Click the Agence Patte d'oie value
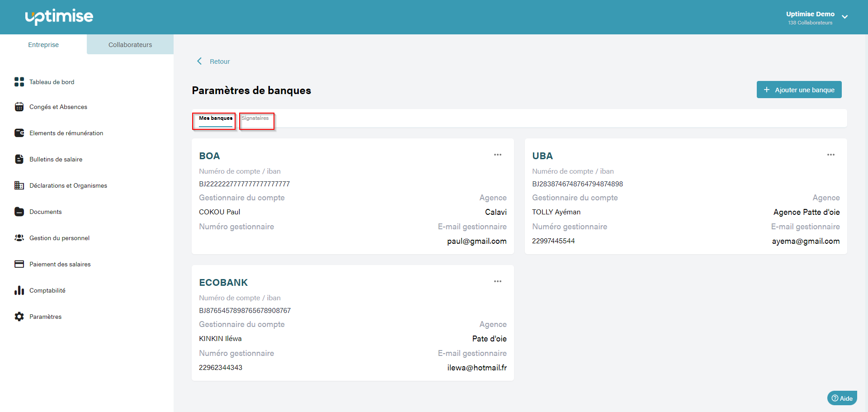The image size is (868, 412). click(x=807, y=212)
